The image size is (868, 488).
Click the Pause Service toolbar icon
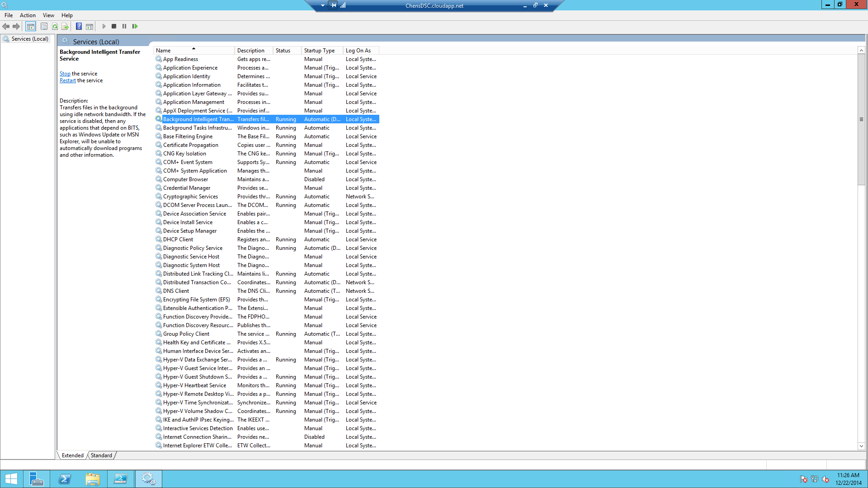pyautogui.click(x=124, y=27)
